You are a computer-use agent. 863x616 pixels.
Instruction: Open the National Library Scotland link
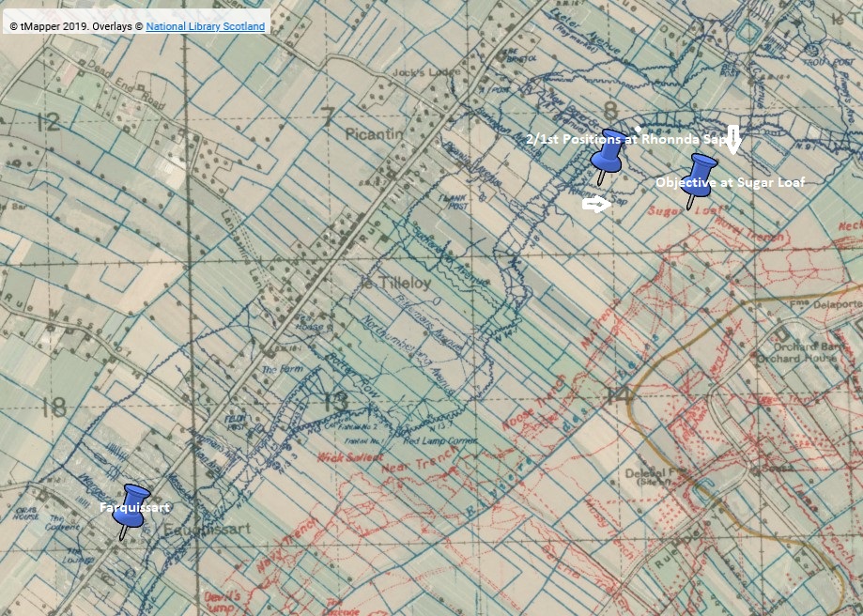coord(206,26)
